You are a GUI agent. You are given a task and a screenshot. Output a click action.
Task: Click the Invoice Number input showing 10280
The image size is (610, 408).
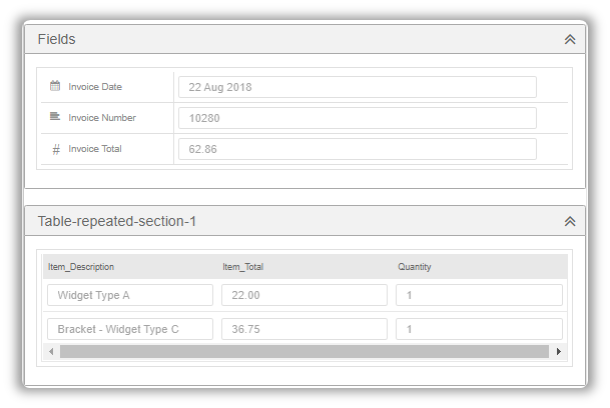point(357,118)
